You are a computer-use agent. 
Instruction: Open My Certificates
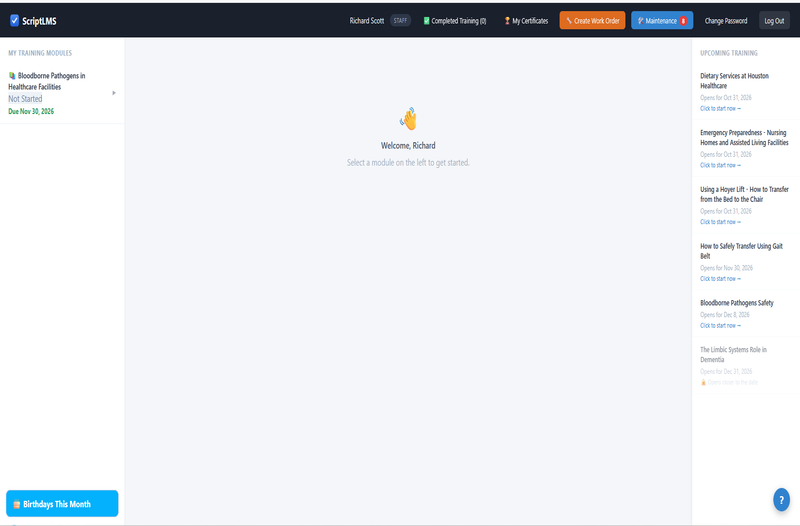tap(526, 21)
